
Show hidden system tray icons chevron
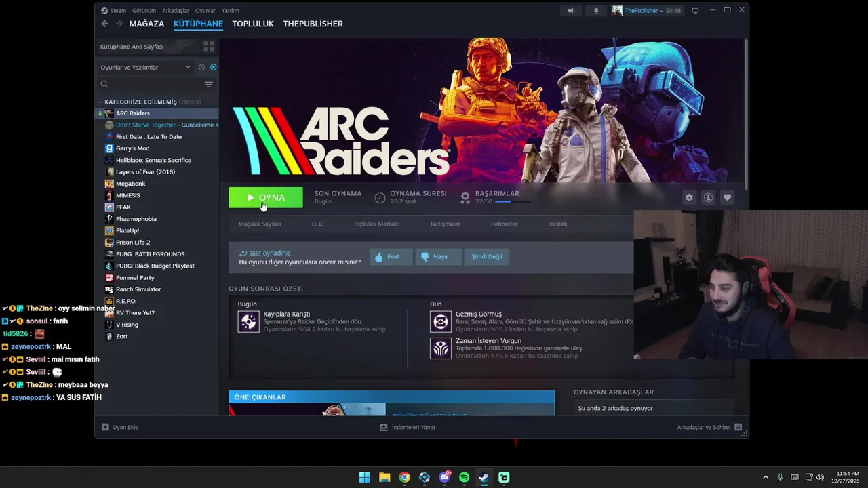click(x=766, y=477)
